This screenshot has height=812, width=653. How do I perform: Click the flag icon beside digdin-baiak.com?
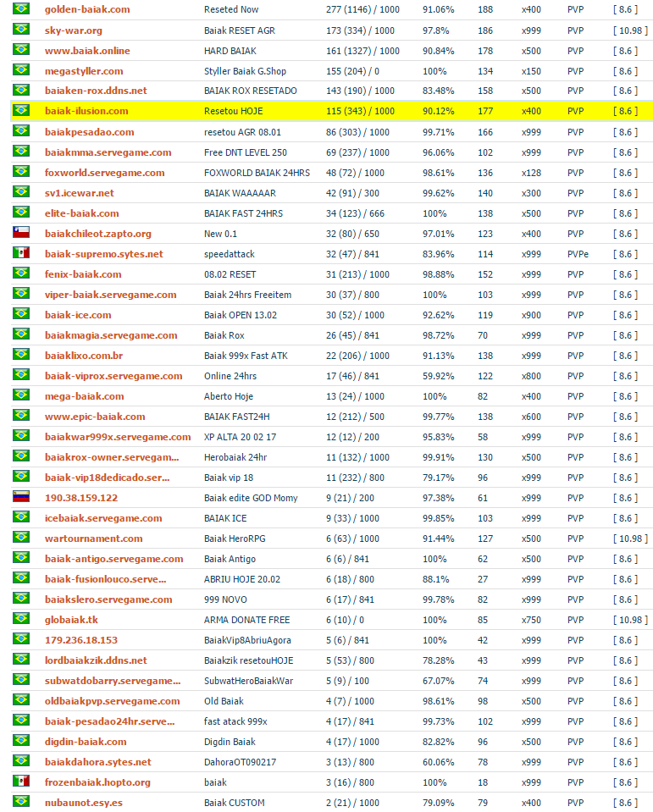[x=21, y=741]
